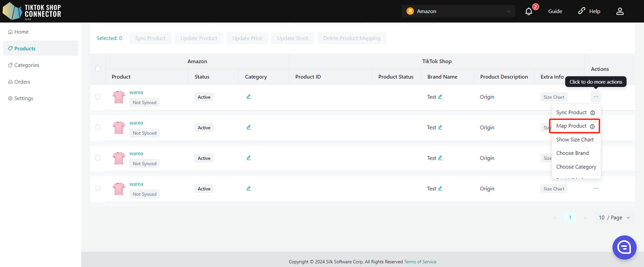Viewport: 644px width, 267px height.
Task: Edit category pencil in last product row
Action: pos(249,188)
